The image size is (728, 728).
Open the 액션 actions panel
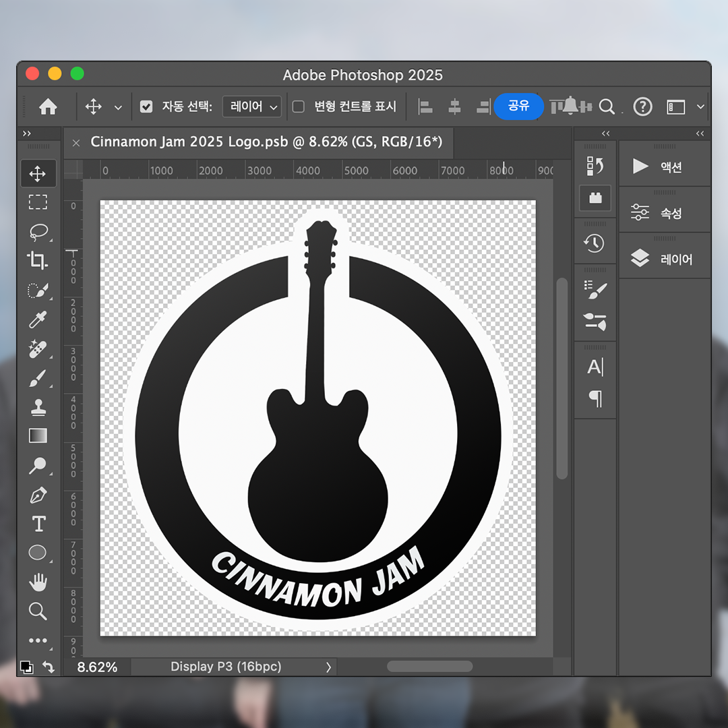665,166
